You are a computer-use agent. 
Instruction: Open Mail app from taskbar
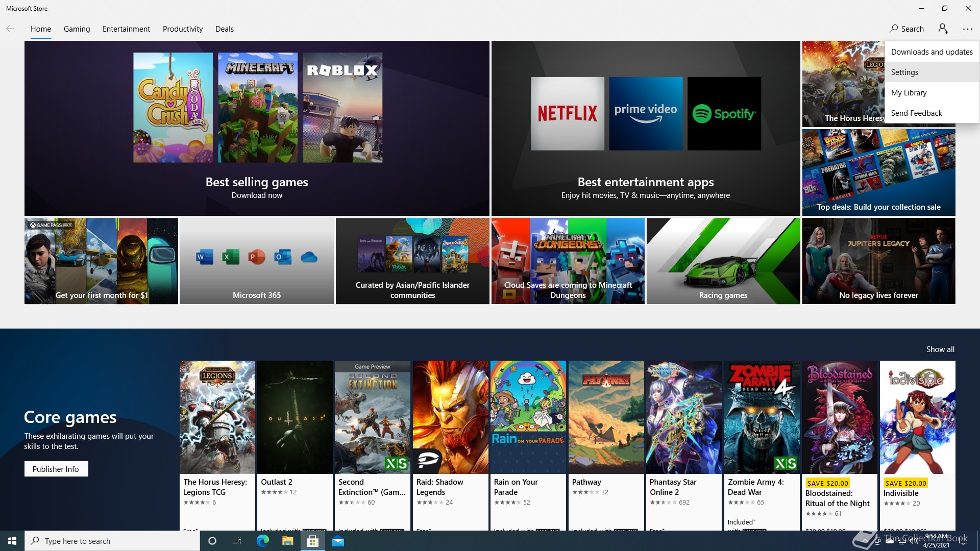pos(338,541)
